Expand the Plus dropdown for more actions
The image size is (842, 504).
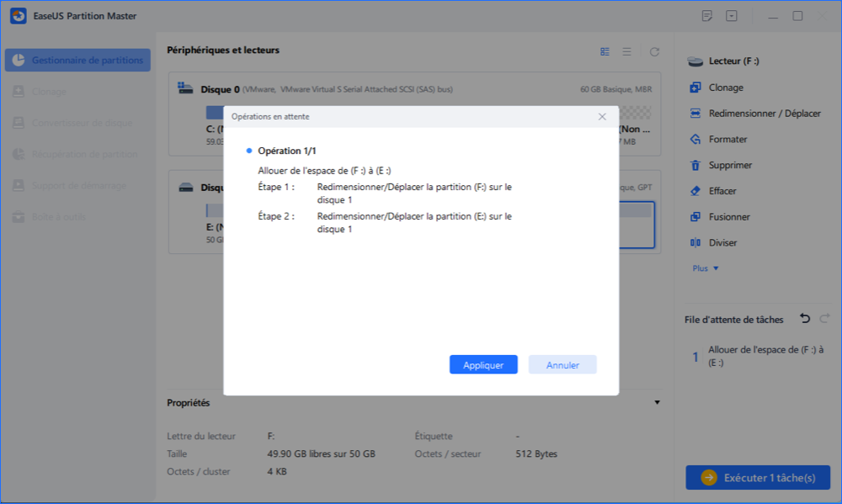(x=706, y=268)
